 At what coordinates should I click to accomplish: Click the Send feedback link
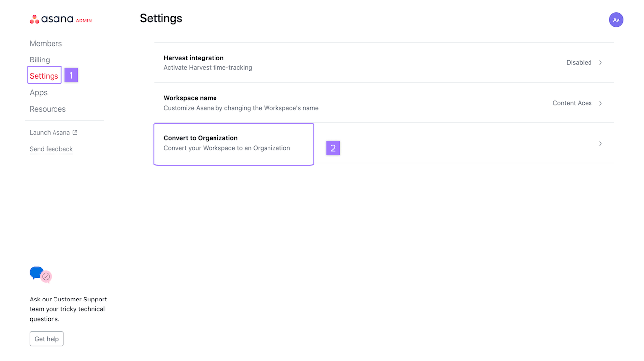tap(51, 149)
